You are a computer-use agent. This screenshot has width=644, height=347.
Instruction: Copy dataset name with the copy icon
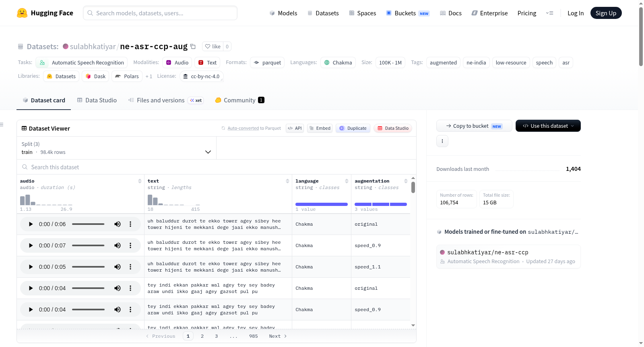pyautogui.click(x=193, y=46)
